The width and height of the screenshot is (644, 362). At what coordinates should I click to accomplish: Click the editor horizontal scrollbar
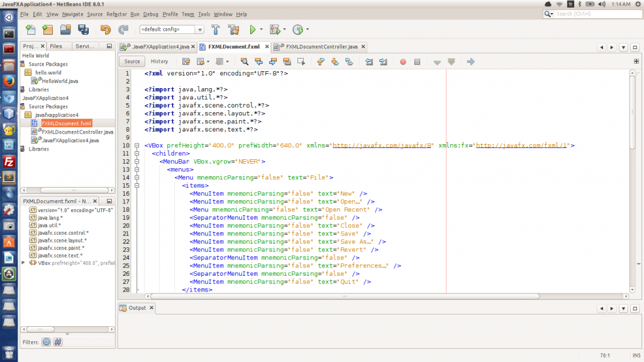pyautogui.click(x=345, y=296)
